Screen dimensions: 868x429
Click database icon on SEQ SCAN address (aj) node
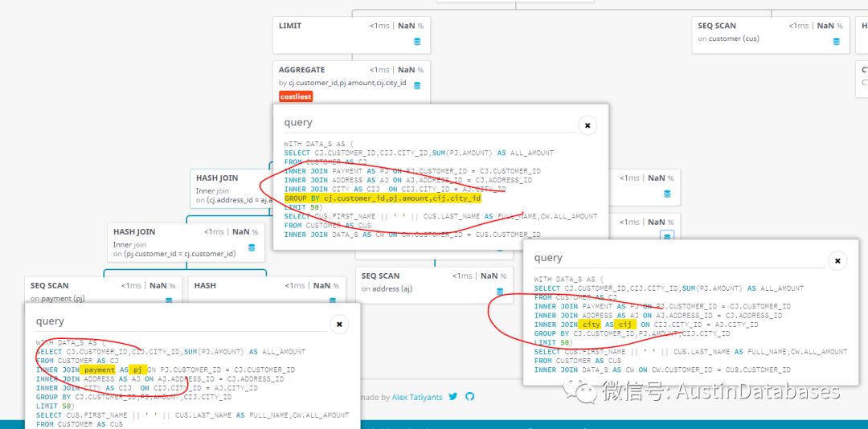tap(500, 292)
